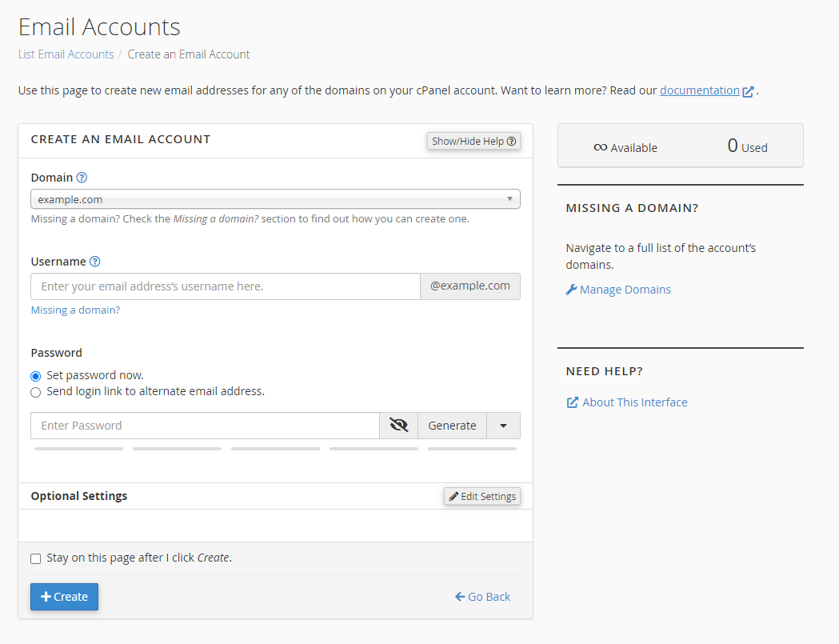The height and width of the screenshot is (644, 839).
Task: Click inside the Enter Password field
Action: click(x=204, y=425)
